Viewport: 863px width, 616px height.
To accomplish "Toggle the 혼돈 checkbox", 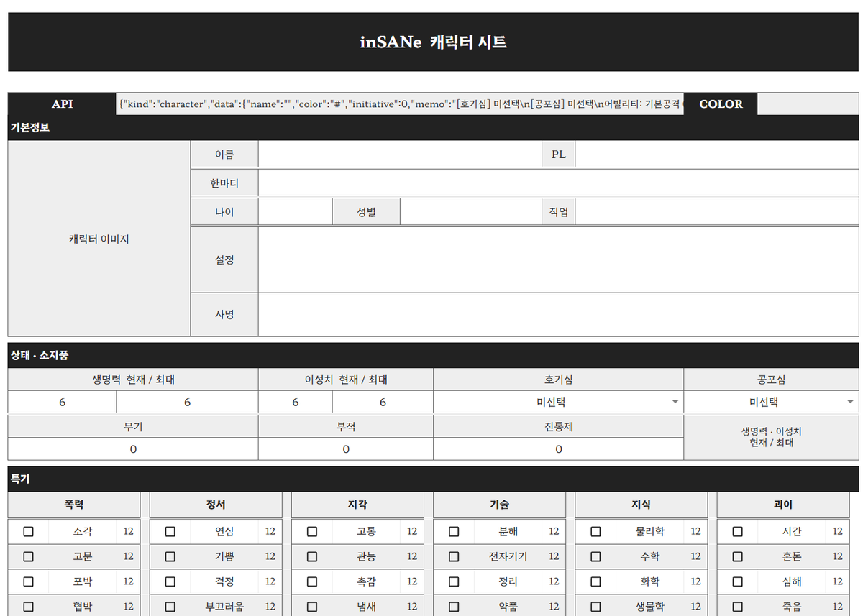I will 737,556.
